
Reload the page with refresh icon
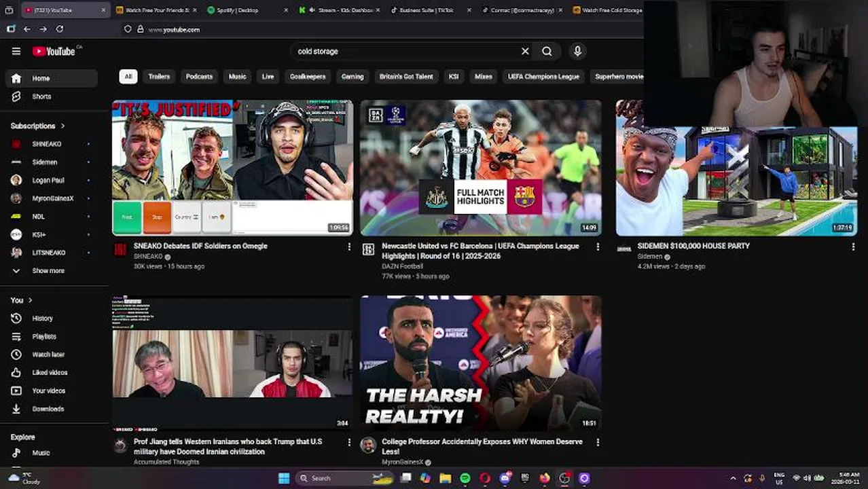point(60,29)
